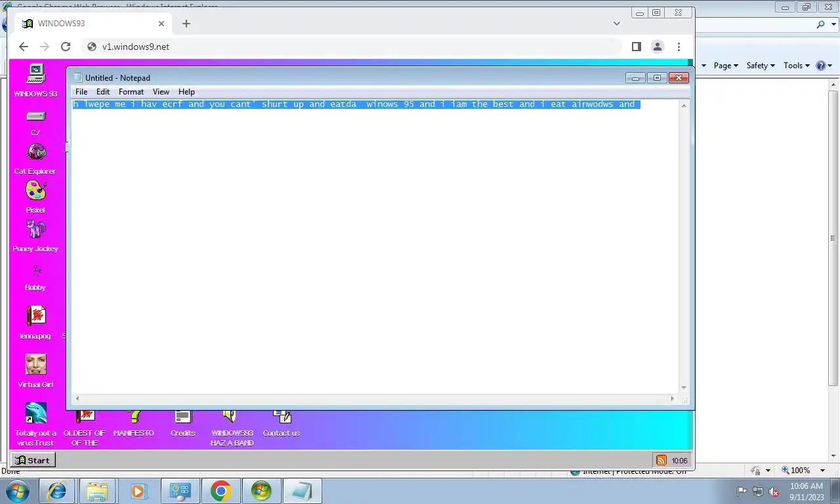Click the IE magnifier search button
The image size is (840, 504).
tap(820, 25)
